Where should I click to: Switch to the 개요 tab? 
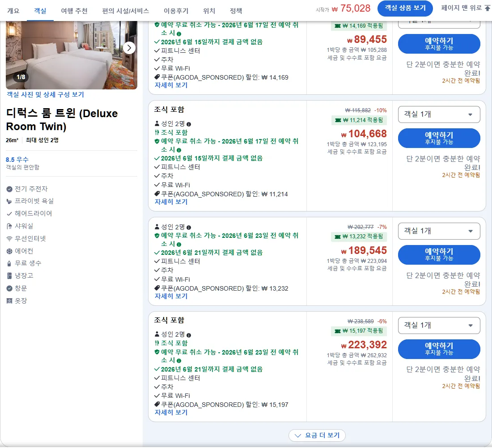click(x=13, y=11)
